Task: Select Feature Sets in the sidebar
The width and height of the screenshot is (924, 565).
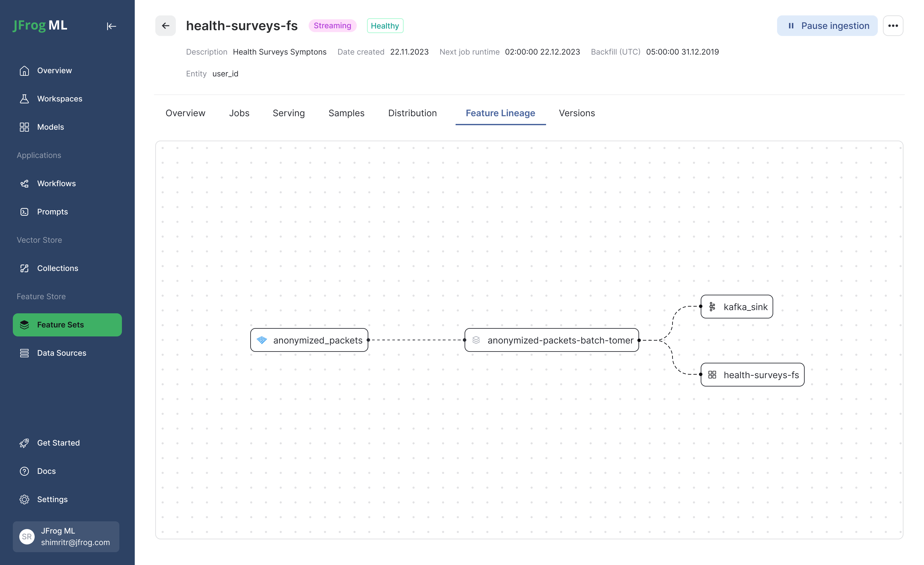Action: pyautogui.click(x=67, y=325)
